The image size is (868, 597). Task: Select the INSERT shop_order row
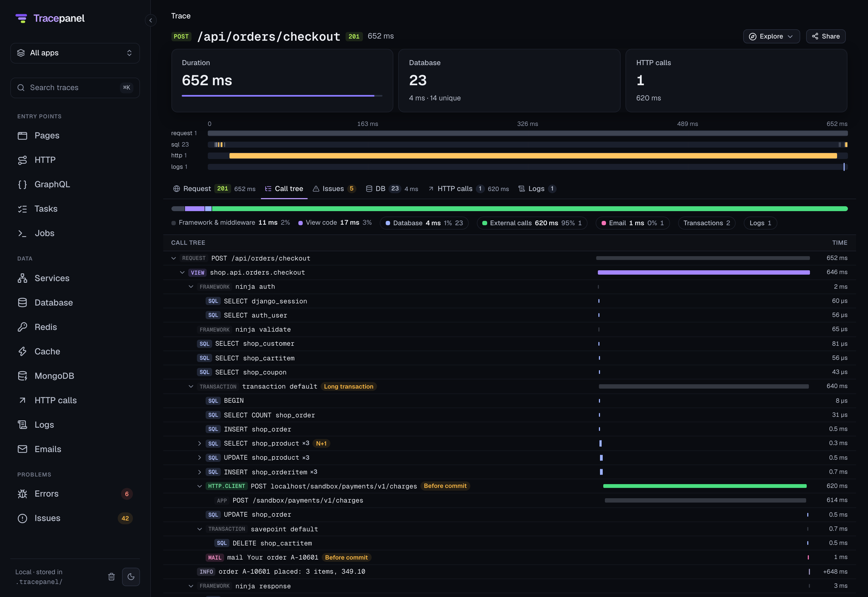[x=509, y=429]
